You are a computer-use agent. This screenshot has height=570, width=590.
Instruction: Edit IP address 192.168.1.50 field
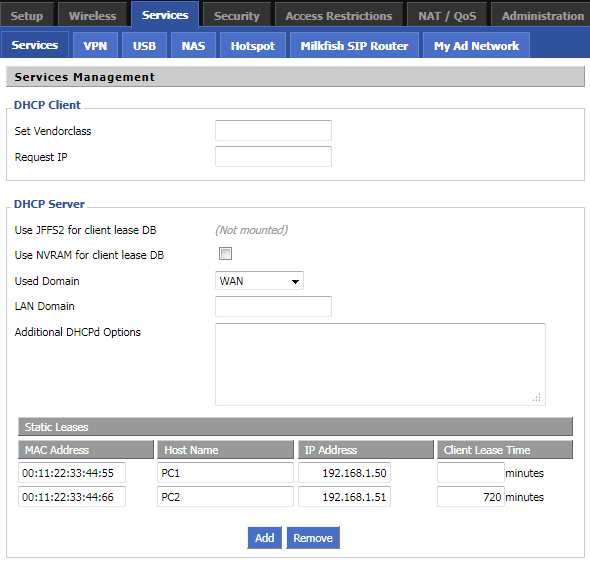coord(344,473)
